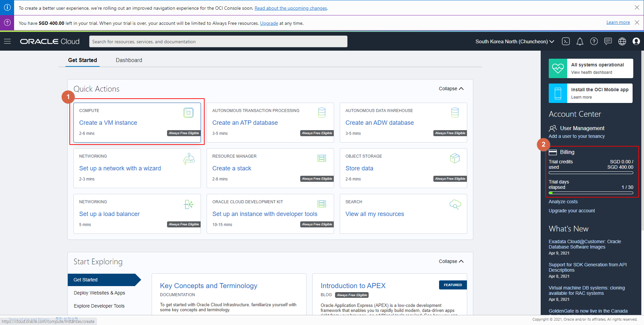
Task: Click the trial credits used progress bar
Action: tap(591, 173)
